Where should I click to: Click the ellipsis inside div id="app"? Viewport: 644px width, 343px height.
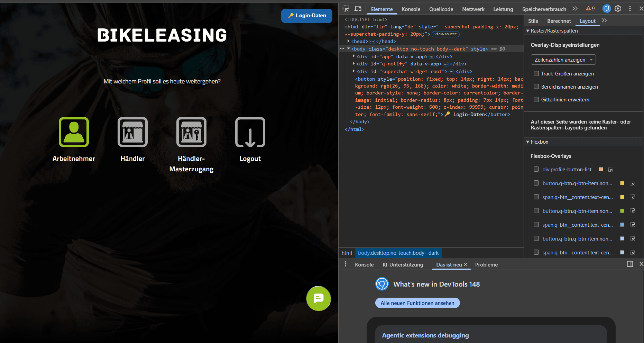coord(431,57)
